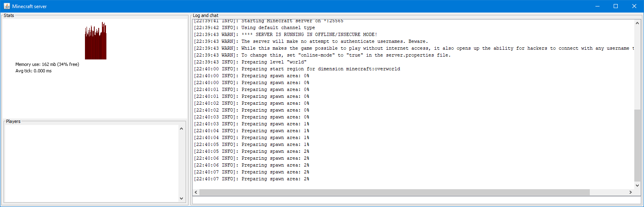Viewport: 644px width, 207px height.
Task: Click the chat command input field
Action: [x=417, y=200]
